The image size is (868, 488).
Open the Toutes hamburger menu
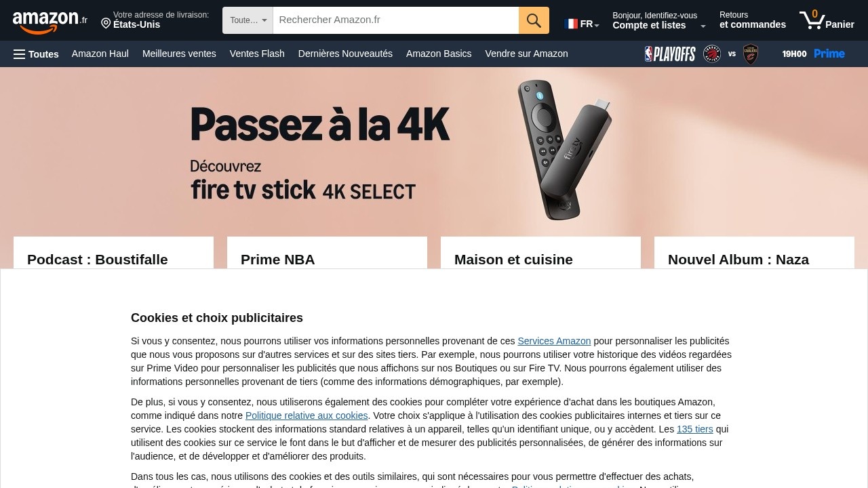coord(36,54)
